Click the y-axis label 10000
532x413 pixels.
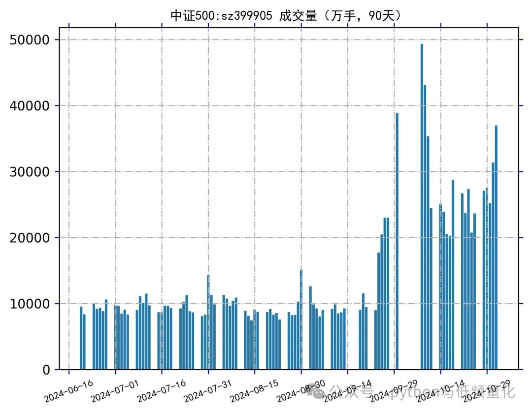click(30, 304)
